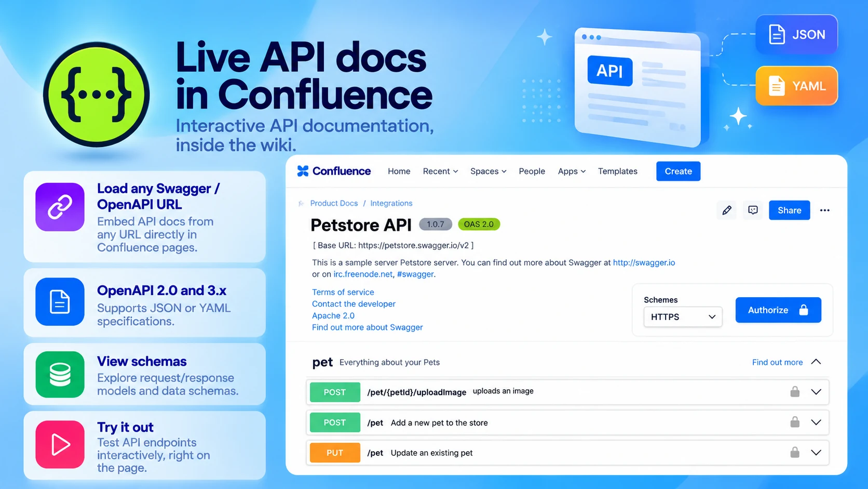The height and width of the screenshot is (489, 868).
Task: Go to Home in the navigation
Action: tap(399, 171)
